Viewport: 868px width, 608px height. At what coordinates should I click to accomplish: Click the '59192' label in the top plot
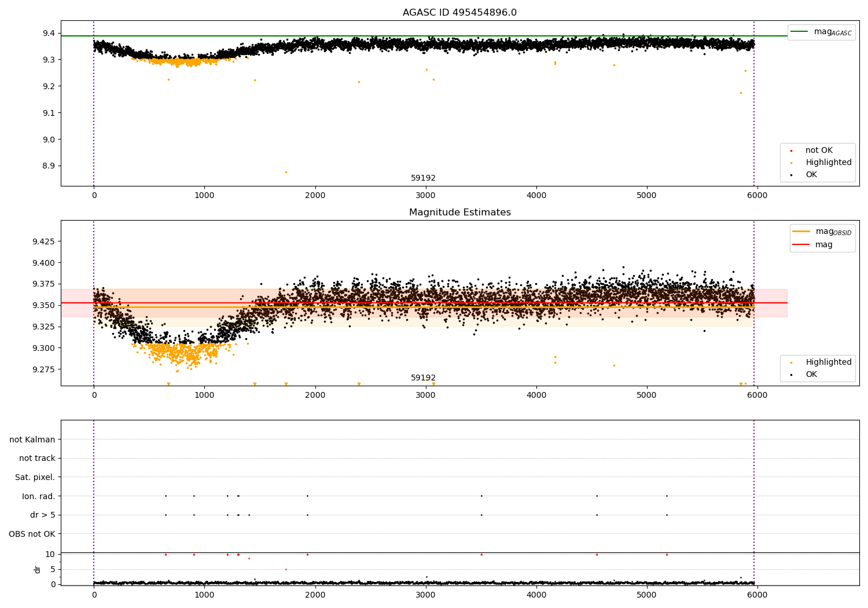[423, 178]
